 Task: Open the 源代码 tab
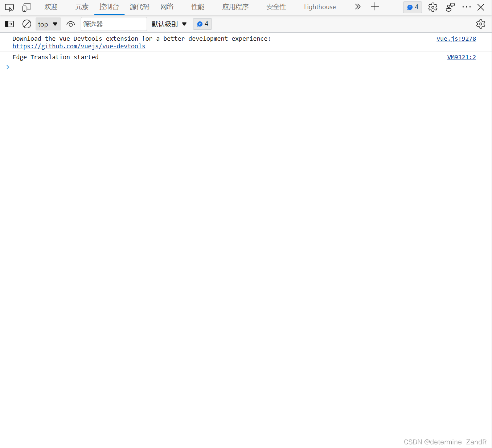coord(140,7)
